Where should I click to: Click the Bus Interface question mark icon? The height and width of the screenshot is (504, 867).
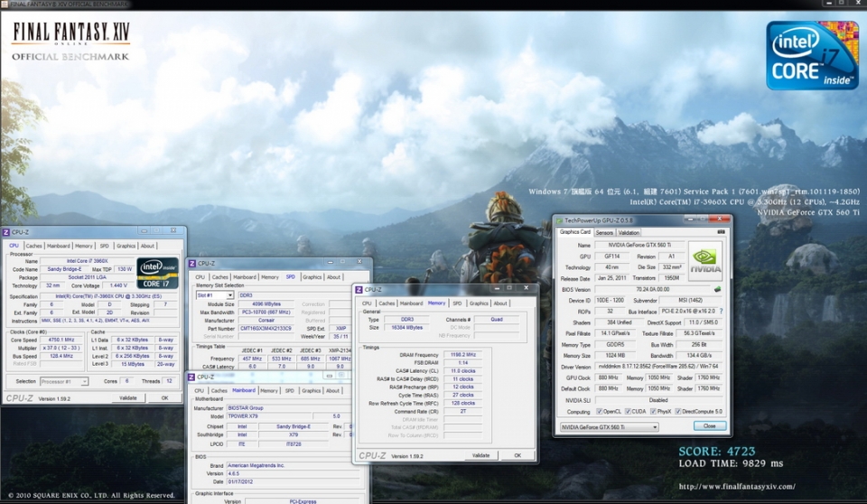(x=720, y=311)
